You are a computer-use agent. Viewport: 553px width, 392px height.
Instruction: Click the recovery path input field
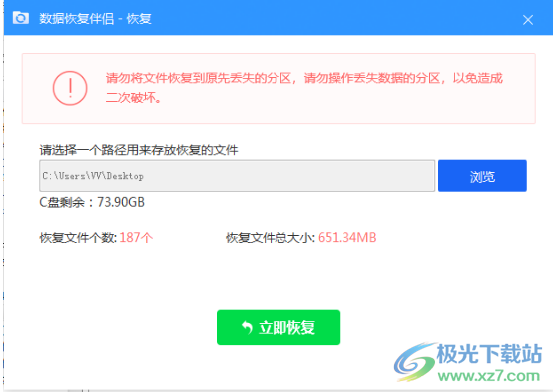(x=237, y=176)
